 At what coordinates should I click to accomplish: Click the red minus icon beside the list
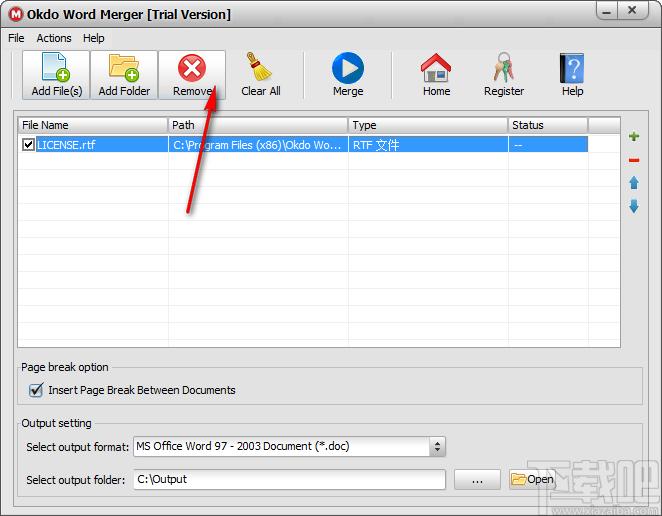pyautogui.click(x=633, y=160)
